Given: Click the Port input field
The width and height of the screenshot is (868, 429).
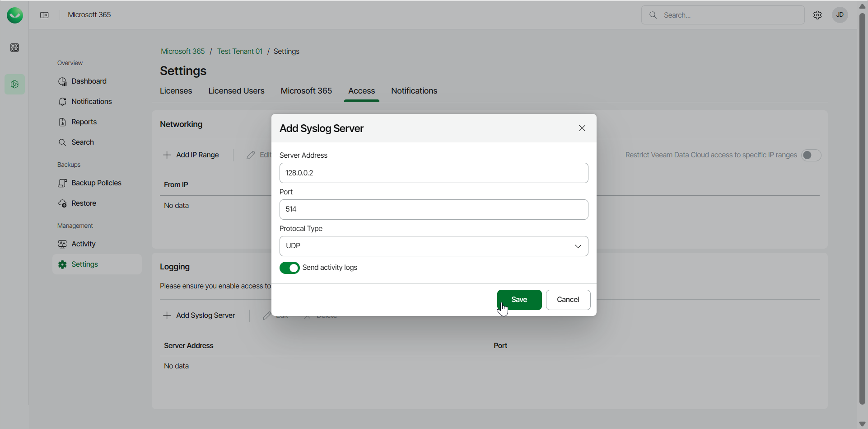Looking at the screenshot, I should (434, 210).
